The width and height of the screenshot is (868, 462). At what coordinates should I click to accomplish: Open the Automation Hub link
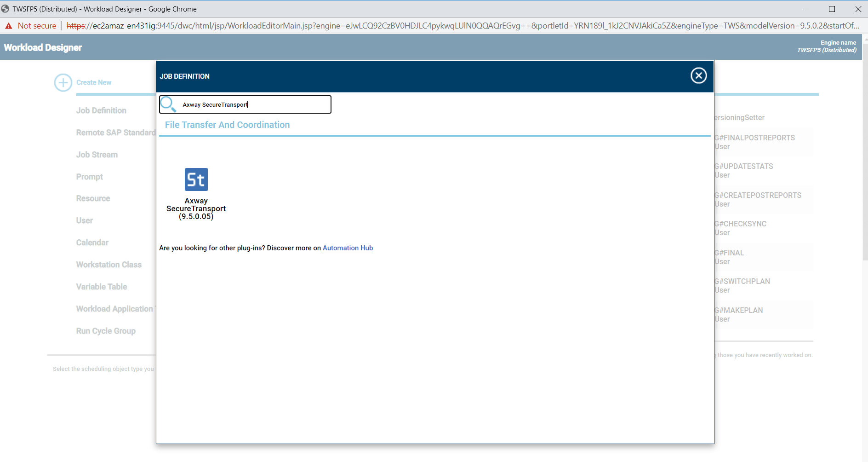(348, 248)
